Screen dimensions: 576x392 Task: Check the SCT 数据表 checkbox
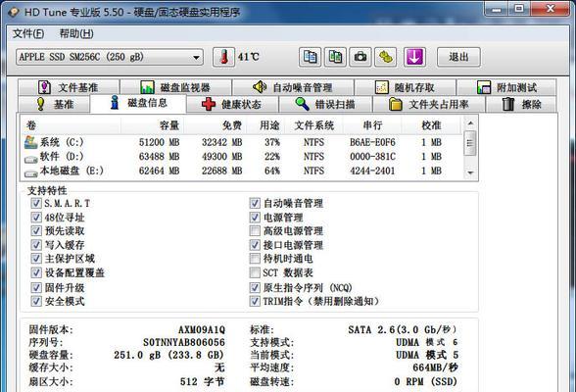255,272
